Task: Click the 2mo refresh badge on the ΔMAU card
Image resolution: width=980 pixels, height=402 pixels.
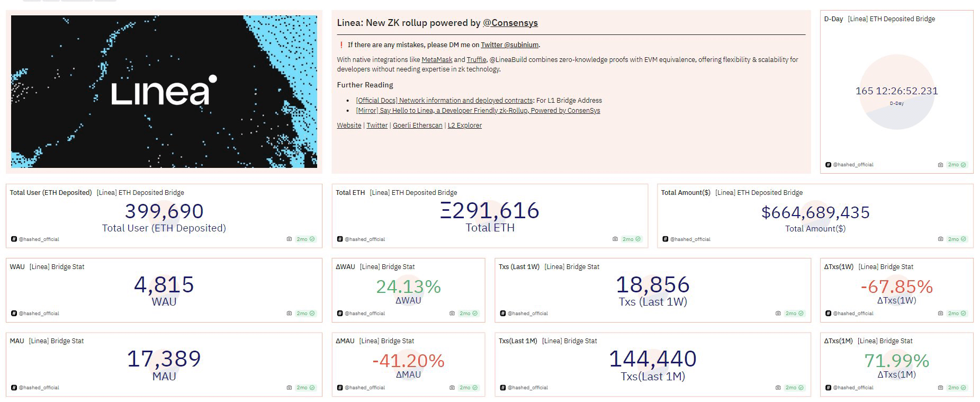Action: pos(469,388)
